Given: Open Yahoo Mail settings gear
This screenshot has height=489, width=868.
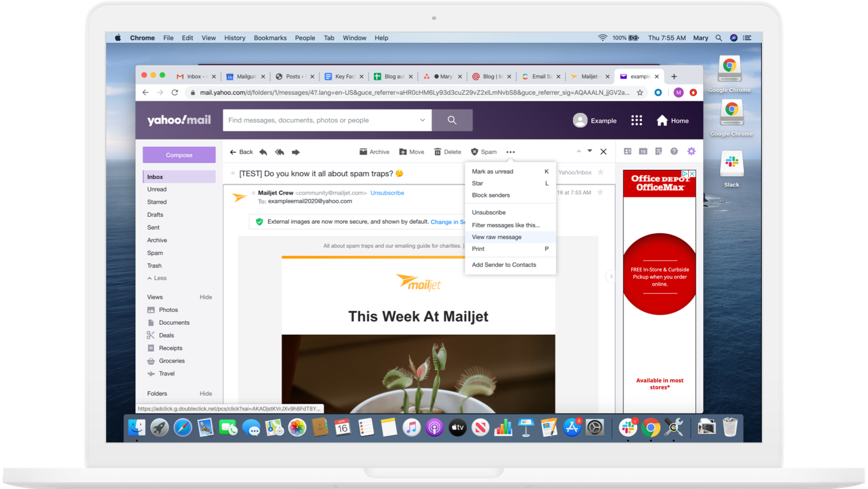Looking at the screenshot, I should click(x=691, y=151).
